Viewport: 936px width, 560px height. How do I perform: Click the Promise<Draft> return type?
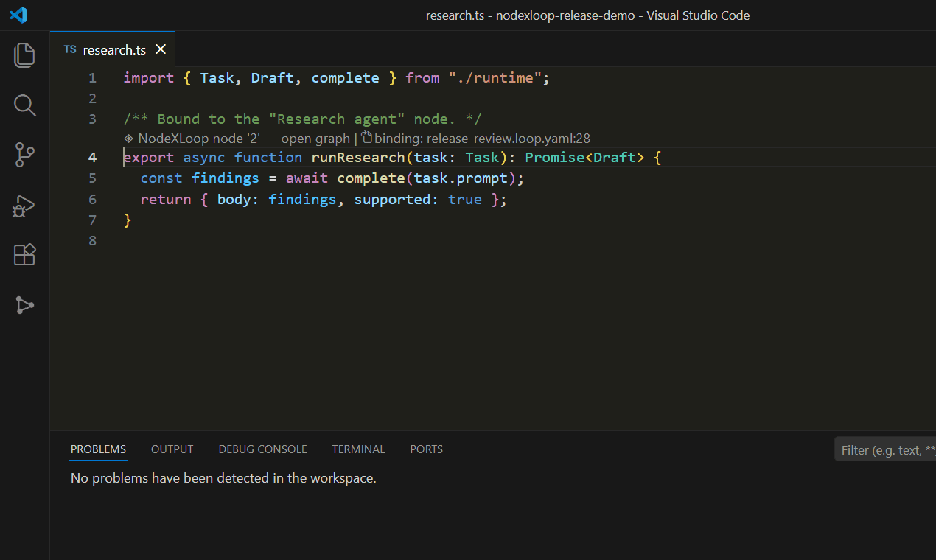point(584,157)
